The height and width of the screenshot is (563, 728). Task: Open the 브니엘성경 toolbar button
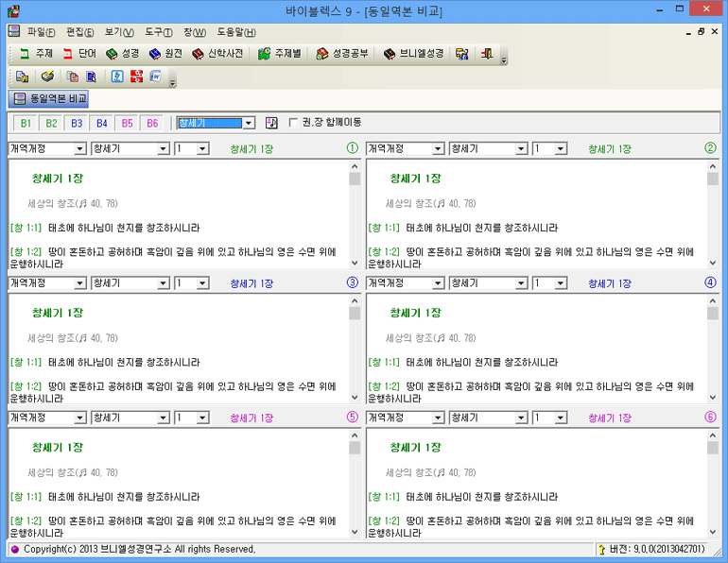(414, 54)
